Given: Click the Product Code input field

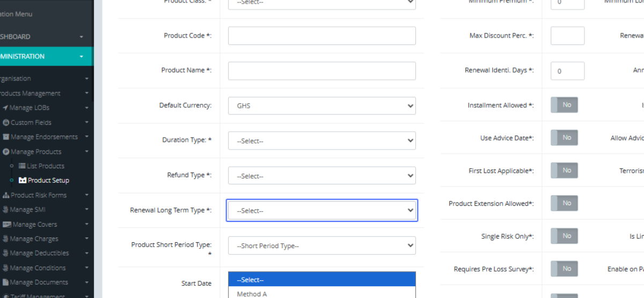Looking at the screenshot, I should pyautogui.click(x=321, y=36).
